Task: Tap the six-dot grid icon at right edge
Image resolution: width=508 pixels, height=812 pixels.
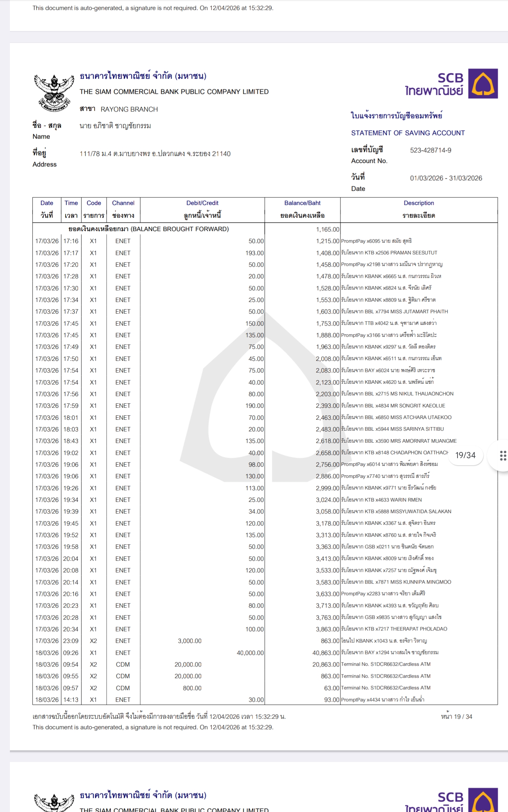Action: click(x=503, y=455)
